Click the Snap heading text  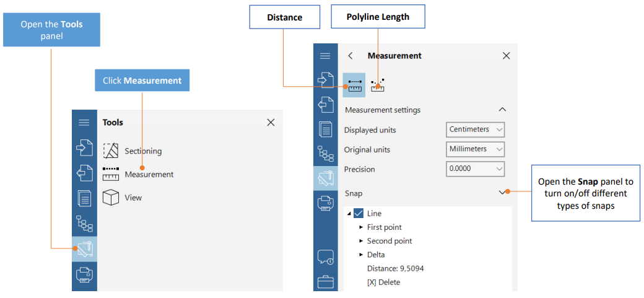coord(354,193)
